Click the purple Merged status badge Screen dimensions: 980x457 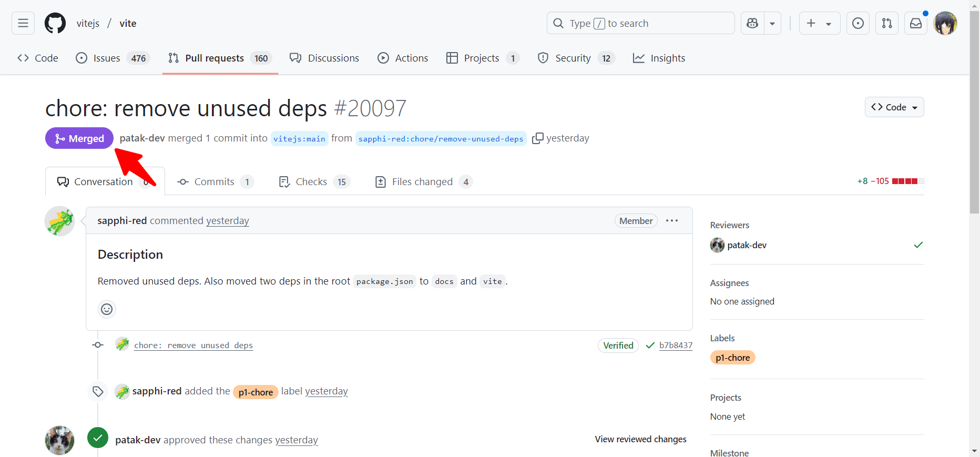point(79,138)
